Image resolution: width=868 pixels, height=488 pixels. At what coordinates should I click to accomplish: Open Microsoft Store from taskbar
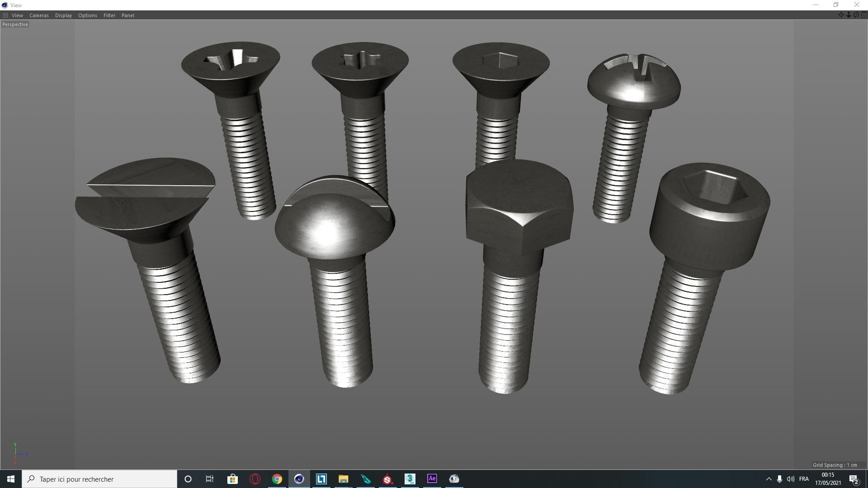click(x=232, y=479)
